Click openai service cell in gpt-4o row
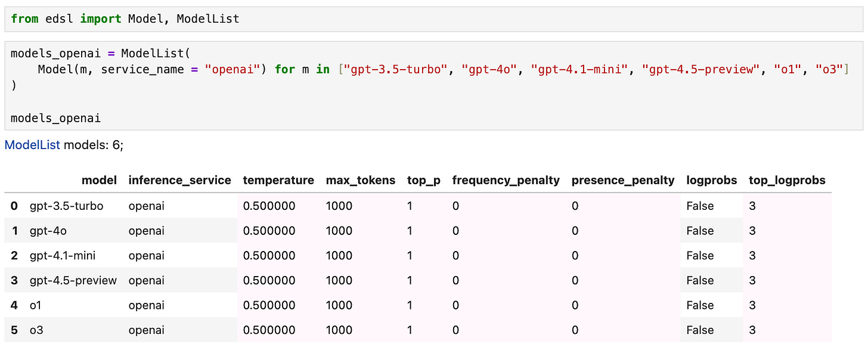Image resolution: width=868 pixels, height=347 pixels. (x=146, y=231)
